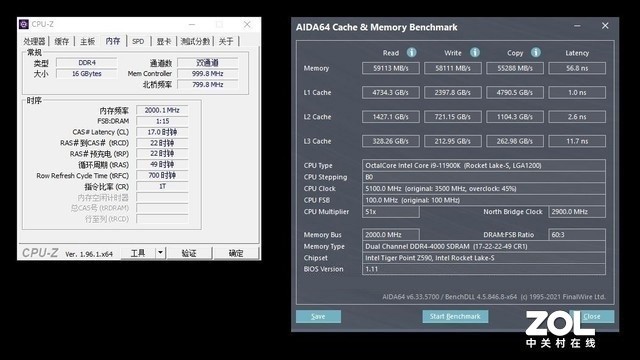Click the BIOS Version 1.11 field

pos(484,269)
